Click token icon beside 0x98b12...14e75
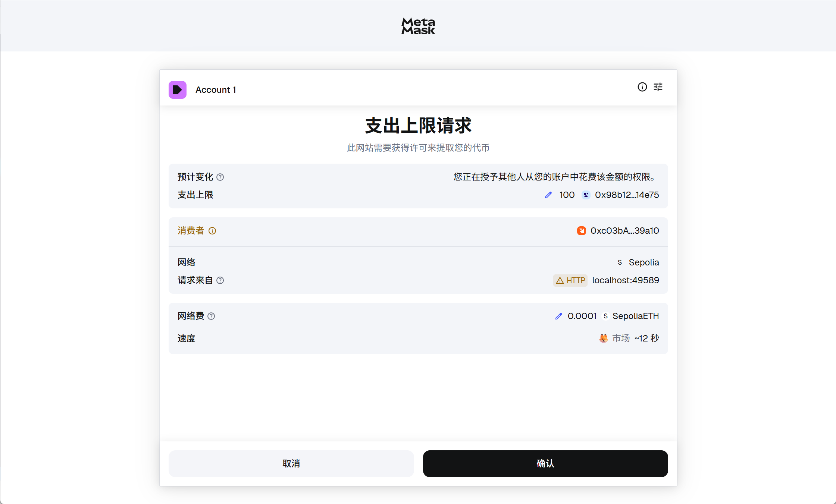 tap(586, 195)
